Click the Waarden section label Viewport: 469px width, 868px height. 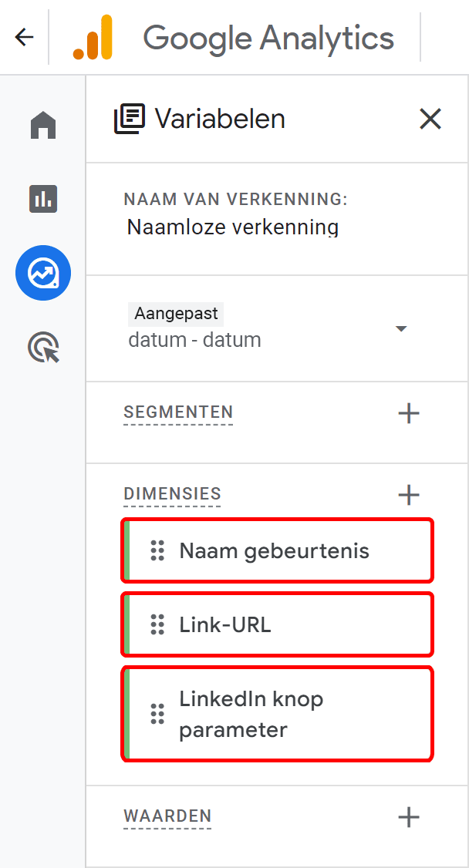tap(167, 816)
